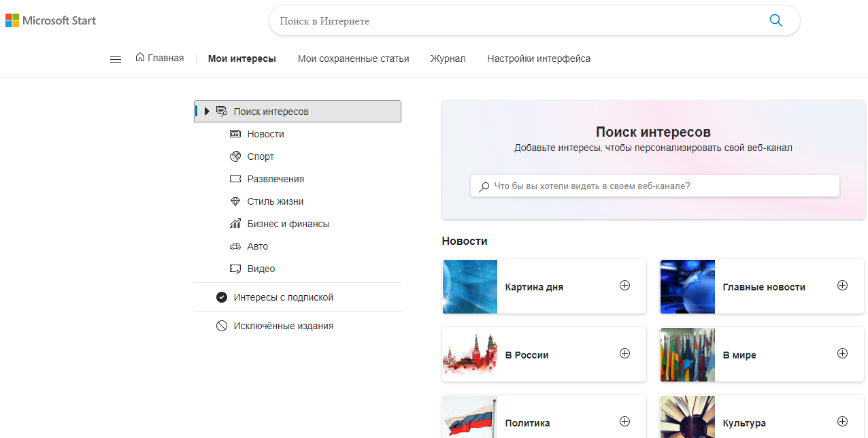The width and height of the screenshot is (868, 438).
Task: Open Бизнес и финансы category
Action: coord(288,224)
